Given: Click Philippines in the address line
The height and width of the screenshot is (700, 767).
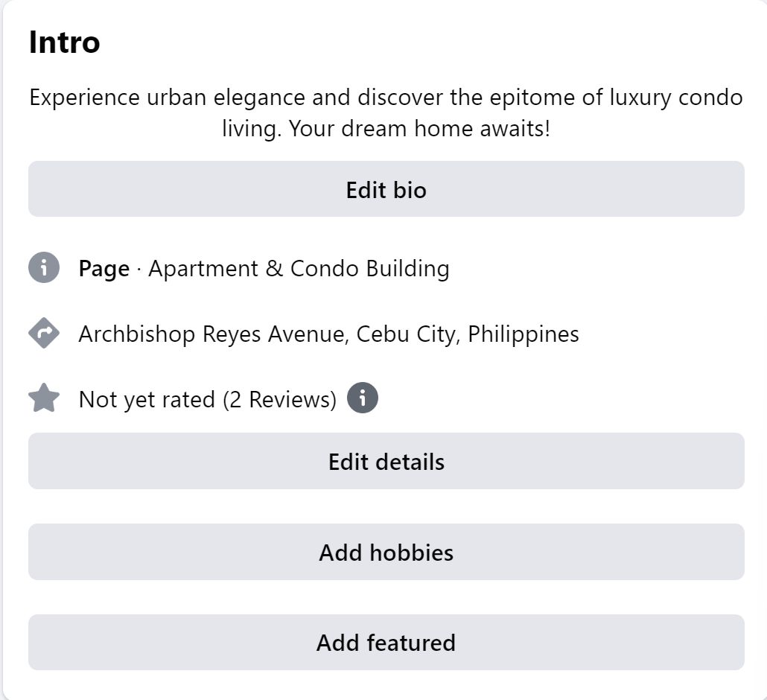Looking at the screenshot, I should pyautogui.click(x=523, y=334).
